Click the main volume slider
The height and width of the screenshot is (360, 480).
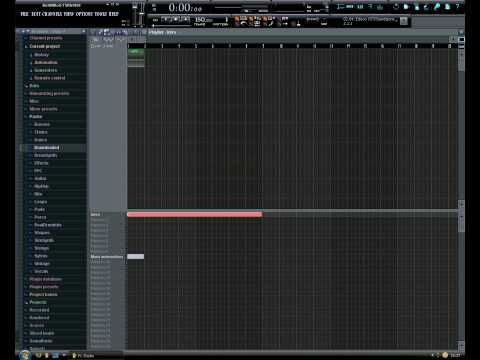click(x=136, y=15)
